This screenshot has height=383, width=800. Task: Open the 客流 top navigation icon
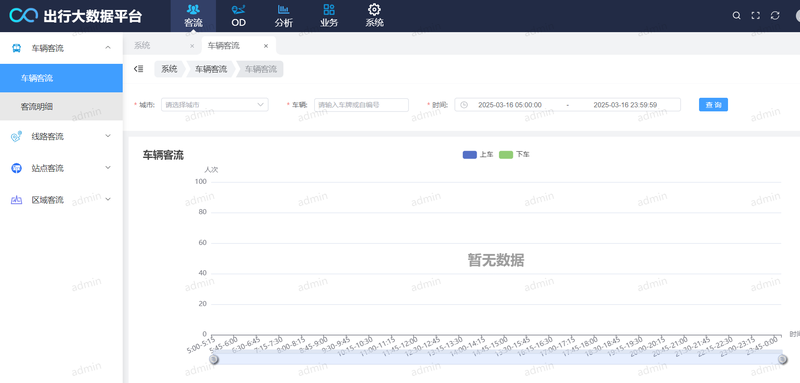click(193, 9)
